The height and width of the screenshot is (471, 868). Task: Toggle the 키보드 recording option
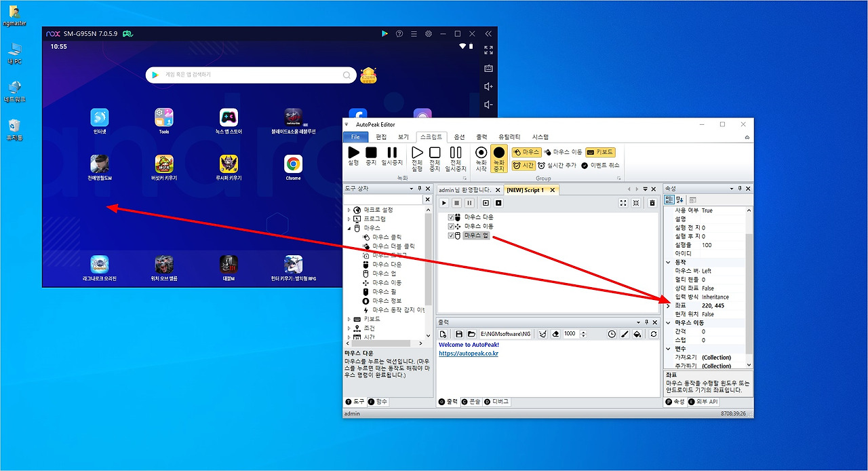(600, 153)
